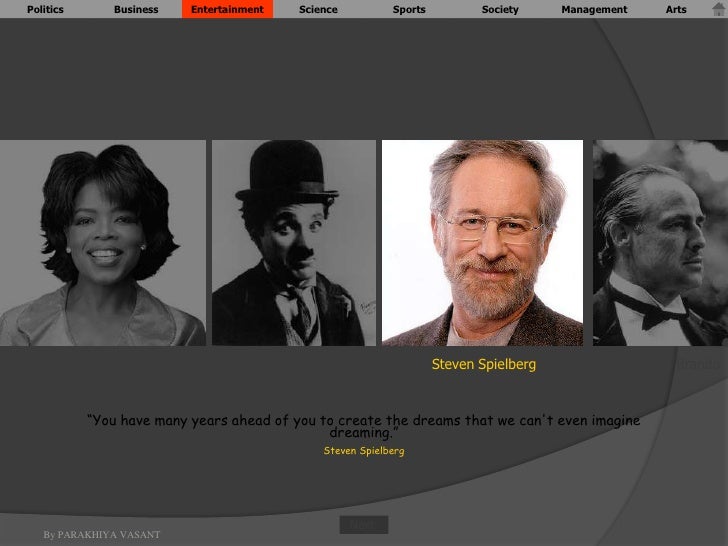Click the yellow Steven Spielberg quote attribution

[364, 451]
